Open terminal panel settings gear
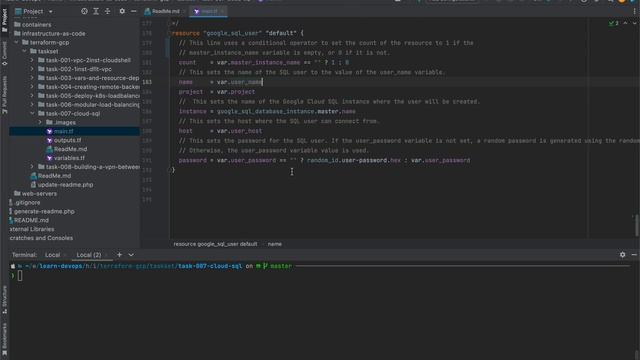Viewport: 640px width, 360px height. point(622,255)
